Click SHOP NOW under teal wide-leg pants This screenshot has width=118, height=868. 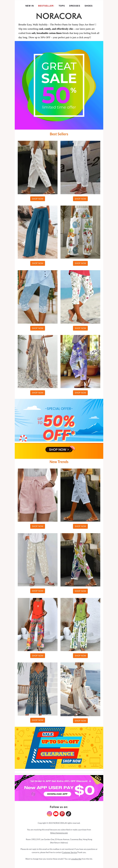point(37,263)
